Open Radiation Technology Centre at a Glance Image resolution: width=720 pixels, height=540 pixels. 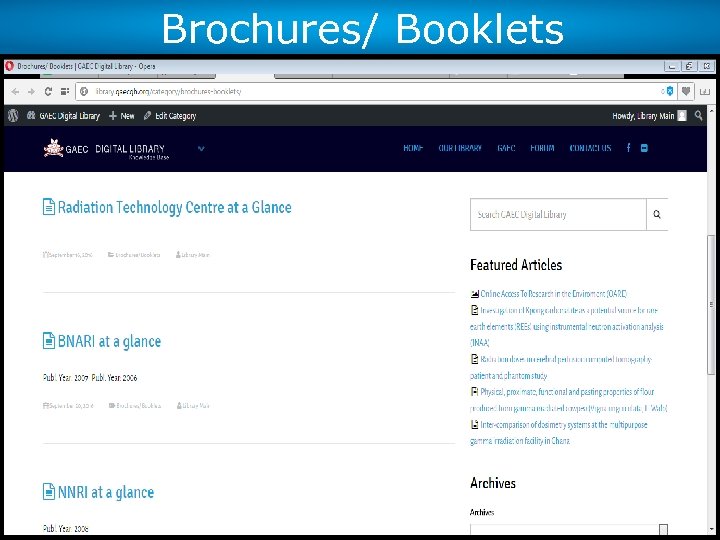[174, 208]
